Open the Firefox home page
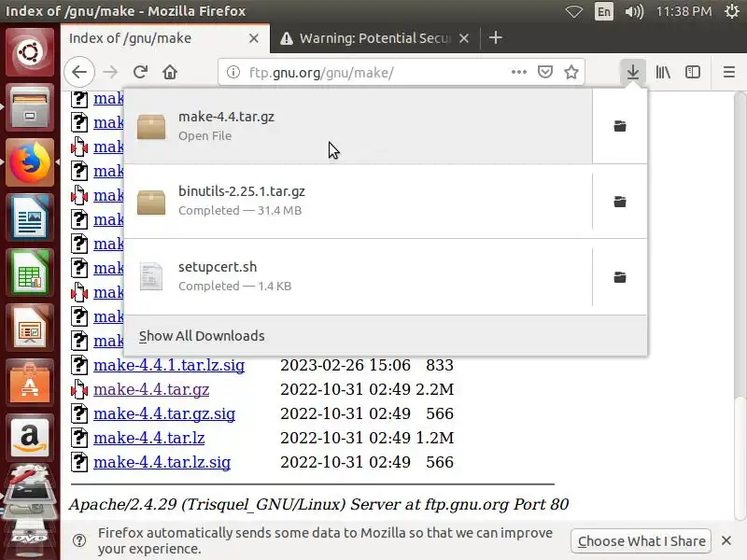 tap(170, 73)
